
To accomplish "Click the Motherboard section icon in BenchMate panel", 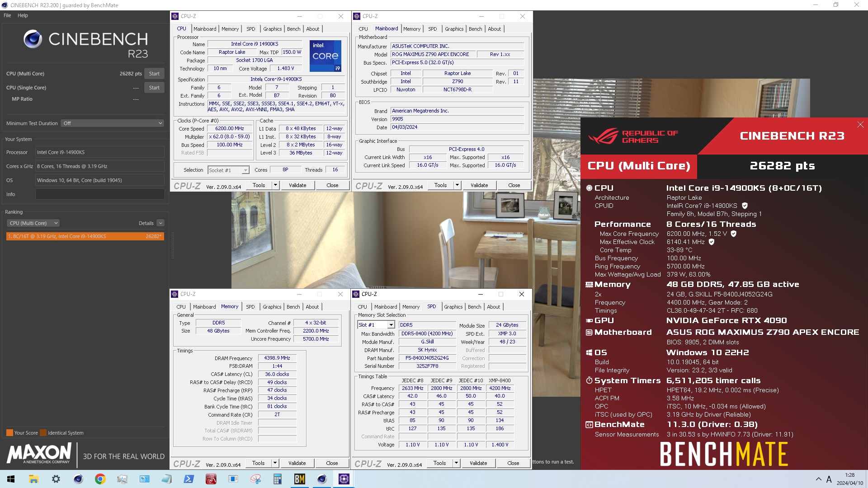I will [x=589, y=333].
